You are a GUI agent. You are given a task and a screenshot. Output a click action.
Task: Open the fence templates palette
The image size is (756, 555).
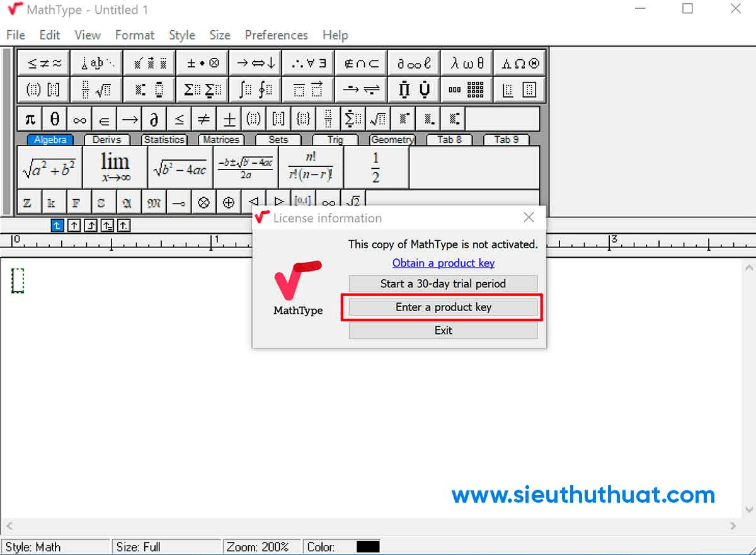point(44,90)
